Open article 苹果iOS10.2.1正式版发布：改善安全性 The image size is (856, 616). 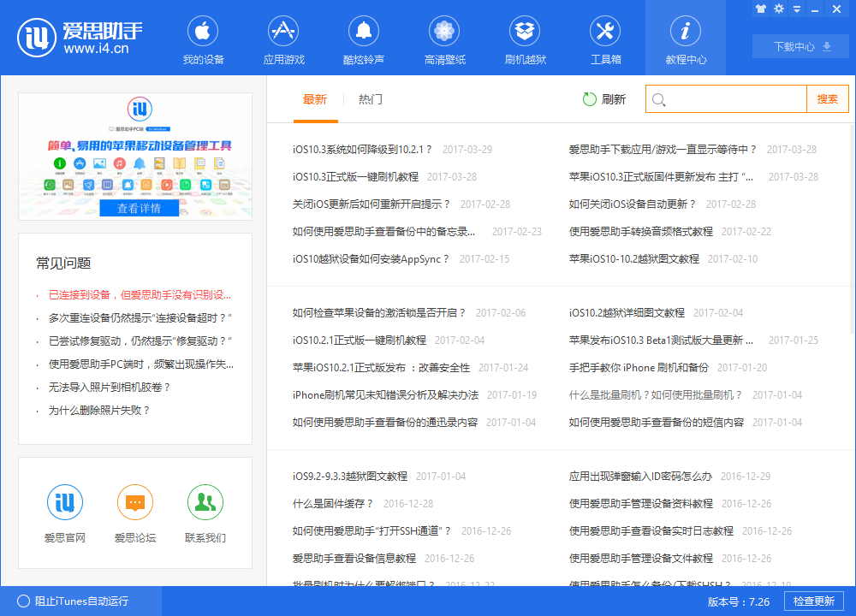tap(381, 367)
